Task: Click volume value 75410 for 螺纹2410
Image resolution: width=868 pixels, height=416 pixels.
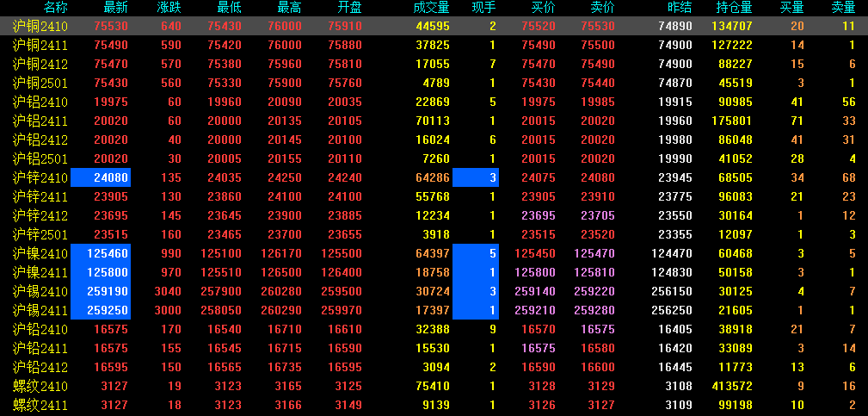Action: (433, 386)
